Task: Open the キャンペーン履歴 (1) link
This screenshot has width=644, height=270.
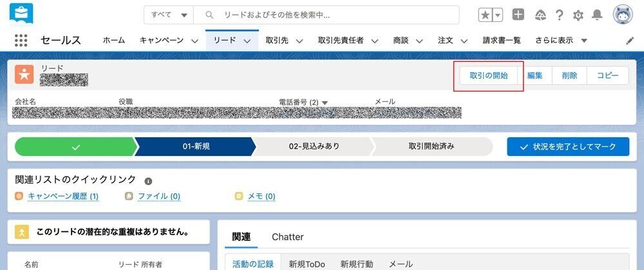Action: click(x=63, y=197)
